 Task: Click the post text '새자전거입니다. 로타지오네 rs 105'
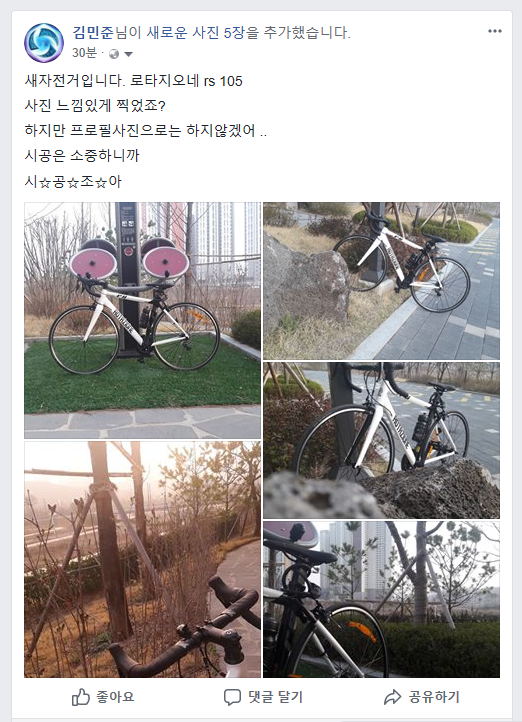point(133,81)
